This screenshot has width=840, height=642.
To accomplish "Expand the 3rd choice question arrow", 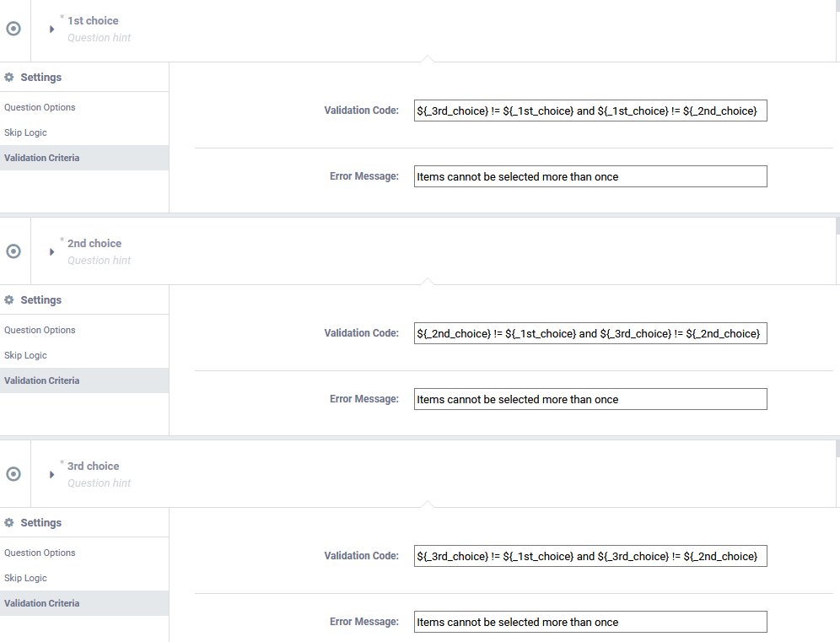I will tap(51, 475).
